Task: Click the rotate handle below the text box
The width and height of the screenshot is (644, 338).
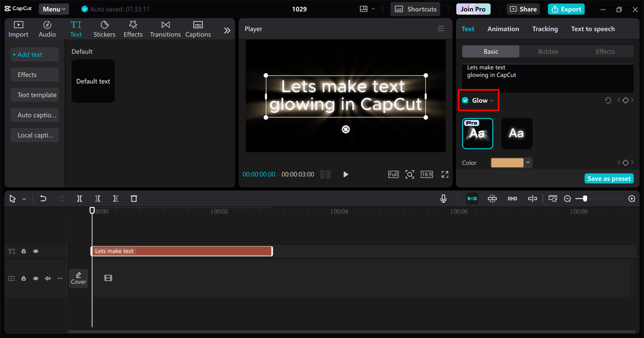Action: (x=346, y=129)
